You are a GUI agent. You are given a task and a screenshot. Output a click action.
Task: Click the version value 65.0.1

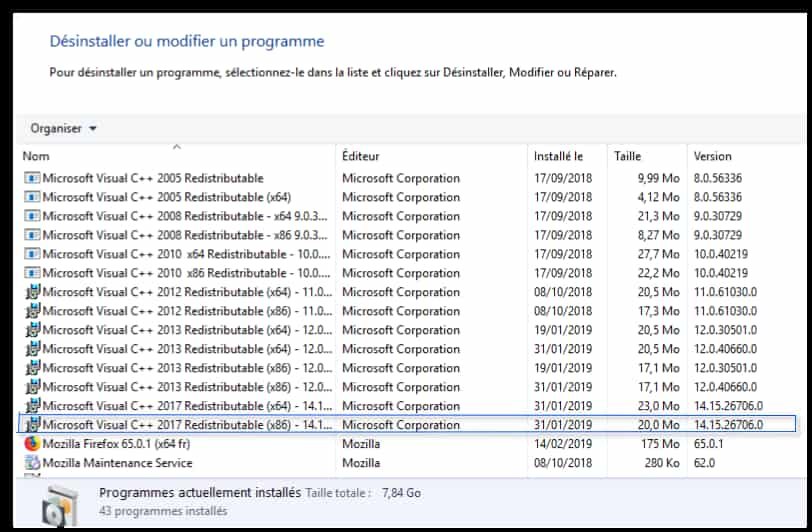[708, 444]
